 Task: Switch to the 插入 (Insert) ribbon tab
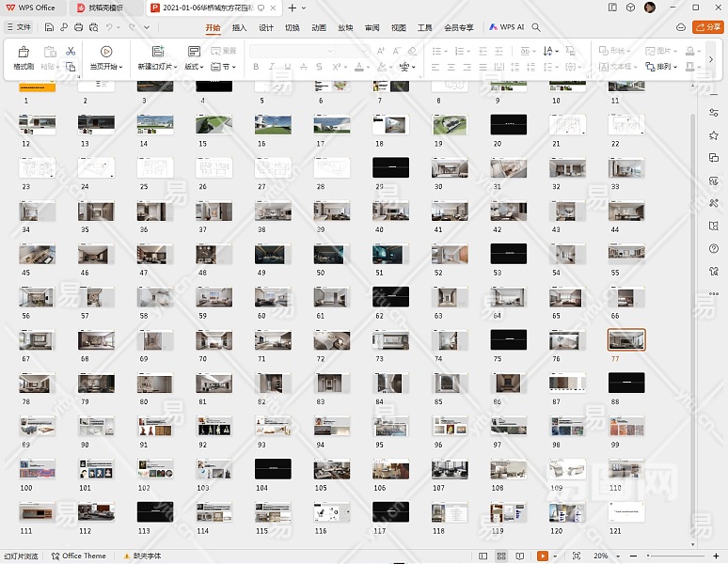pos(240,27)
